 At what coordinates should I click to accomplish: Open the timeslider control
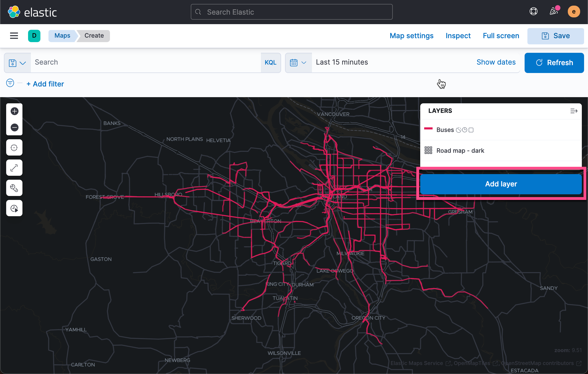14,208
